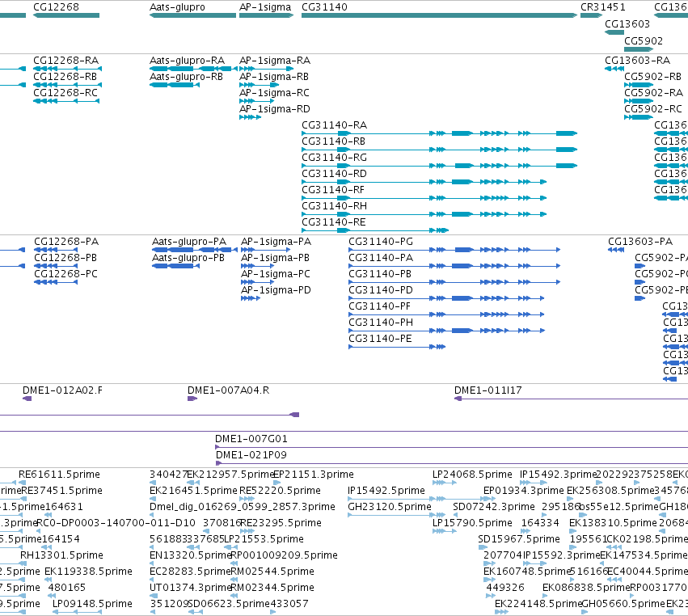This screenshot has width=688, height=616.
Task: Click the CG13603-RA transcript label
Action: coord(638,60)
